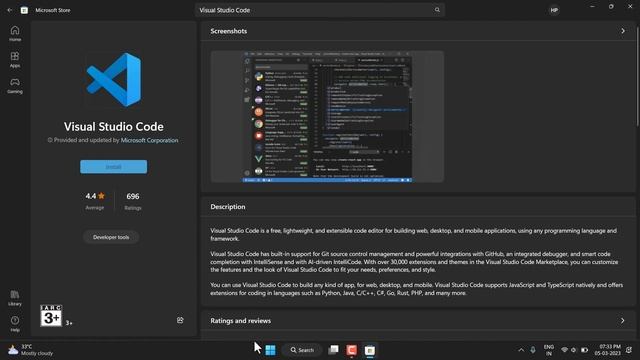Go back using the back arrow
This screenshot has width=640, height=360.
click(9, 10)
